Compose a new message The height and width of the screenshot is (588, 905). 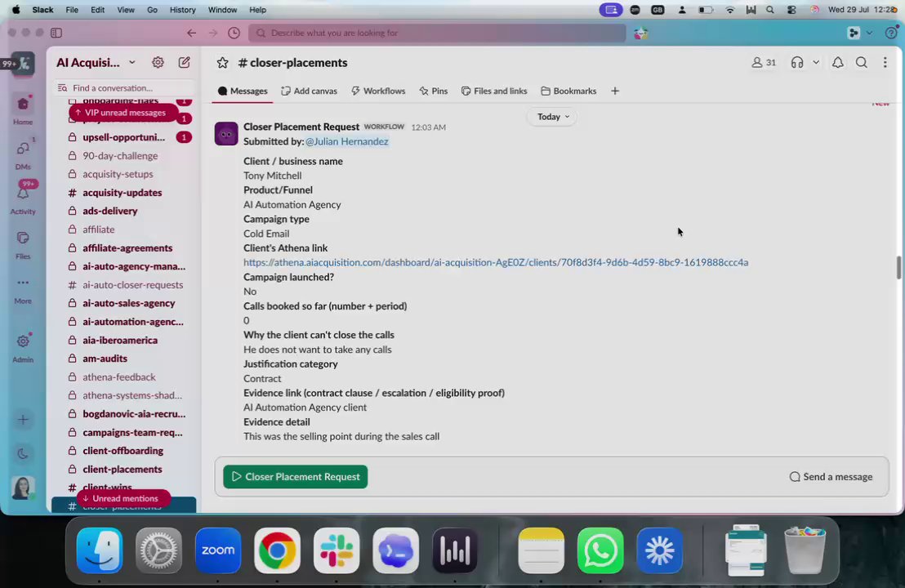pos(184,62)
